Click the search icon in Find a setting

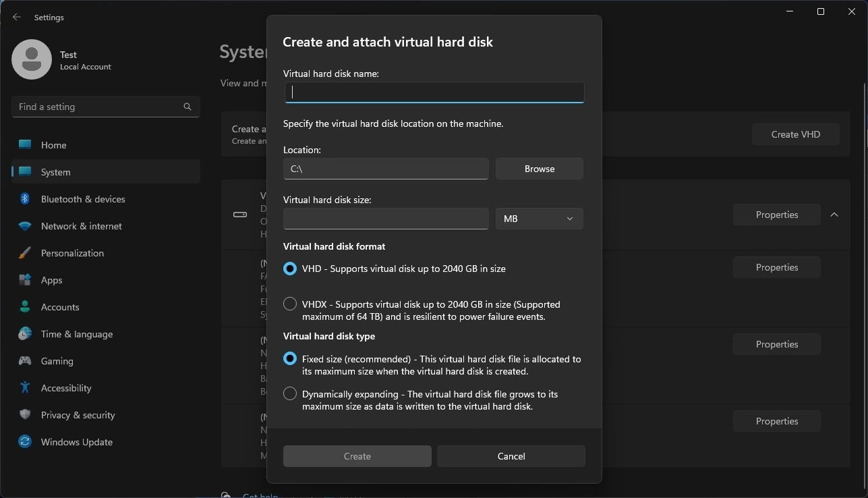186,106
